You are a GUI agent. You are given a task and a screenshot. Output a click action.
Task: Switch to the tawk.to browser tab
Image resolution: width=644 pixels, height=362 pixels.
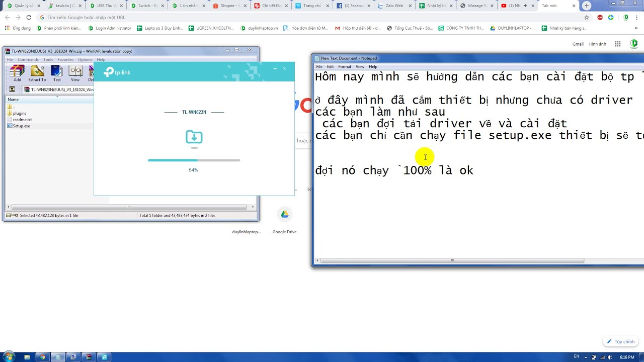pos(65,6)
